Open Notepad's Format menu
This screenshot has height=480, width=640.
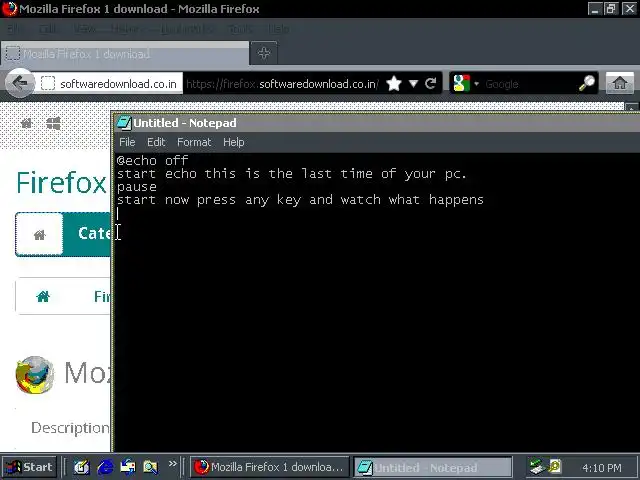[x=194, y=142]
